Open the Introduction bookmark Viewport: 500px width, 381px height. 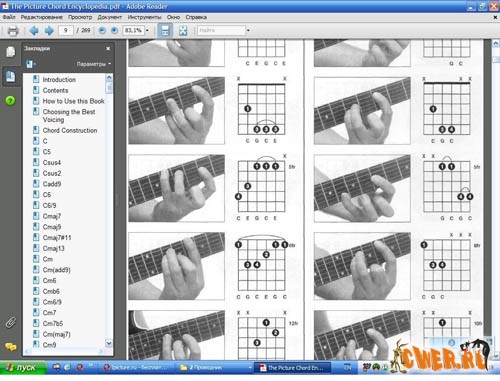tap(59, 80)
